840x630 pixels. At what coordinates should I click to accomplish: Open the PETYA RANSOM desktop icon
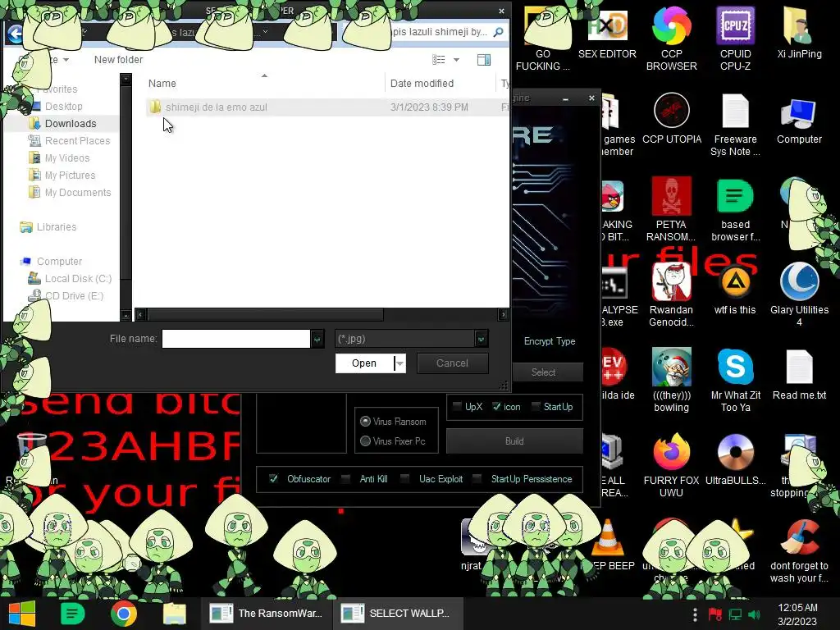[x=671, y=209]
